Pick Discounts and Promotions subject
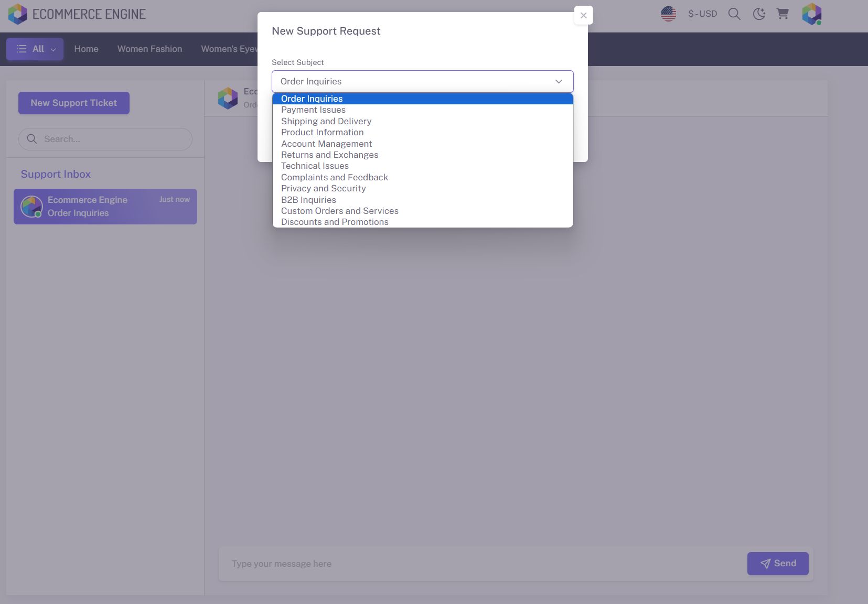Image resolution: width=868 pixels, height=604 pixels. point(423,222)
